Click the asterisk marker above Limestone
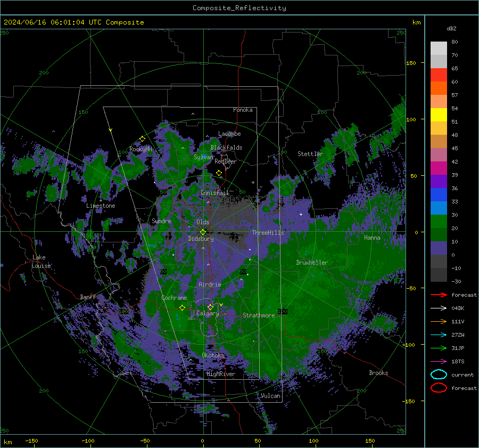The width and height of the screenshot is (479, 448). (101, 201)
